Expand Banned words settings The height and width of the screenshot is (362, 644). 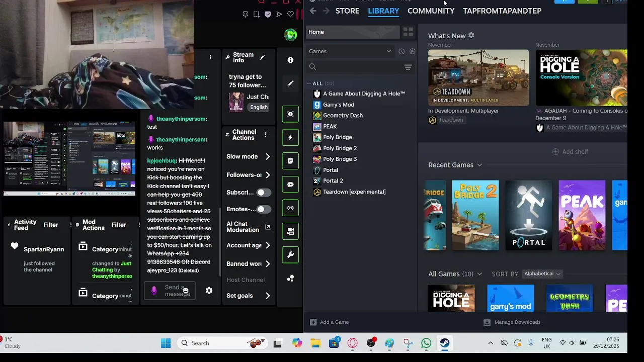tap(268, 264)
